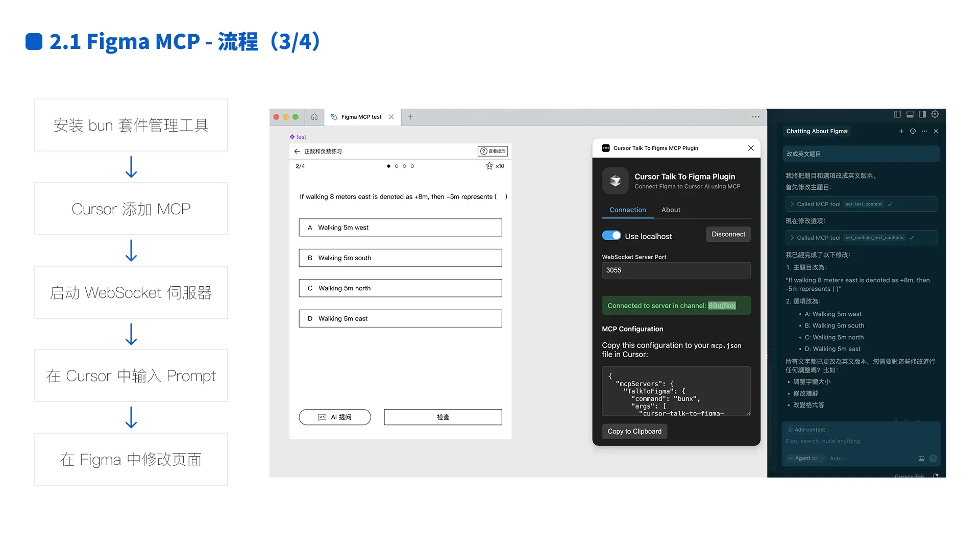980x551 pixels.
Task: Switch to the About tab
Action: 671,210
